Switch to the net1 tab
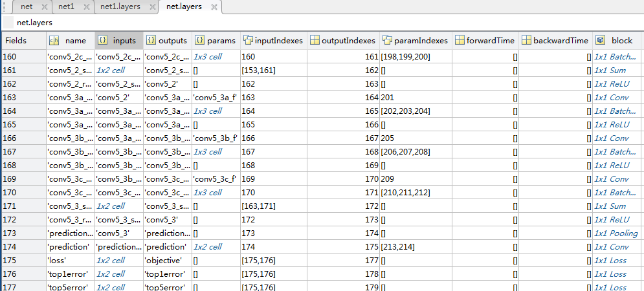The height and width of the screenshot is (291, 644). 66,7
